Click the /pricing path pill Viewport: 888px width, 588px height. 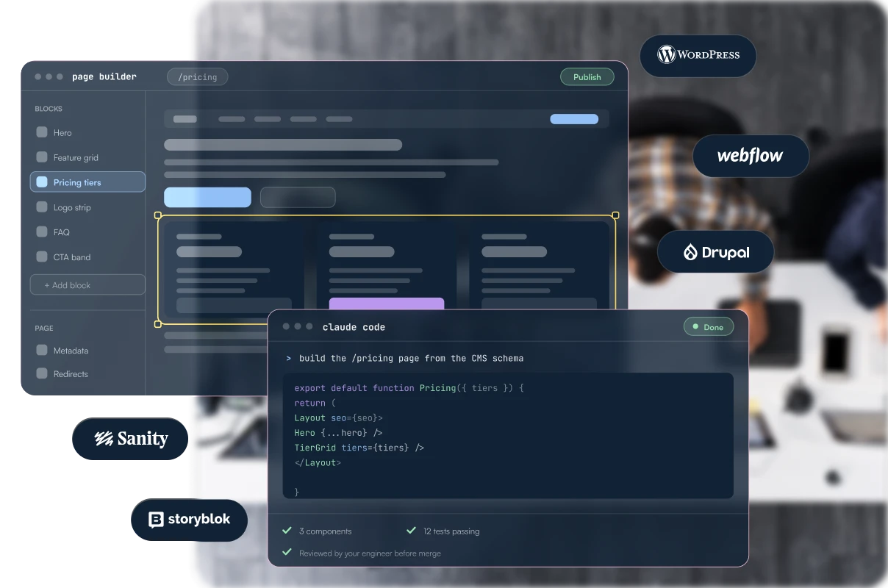pos(197,76)
